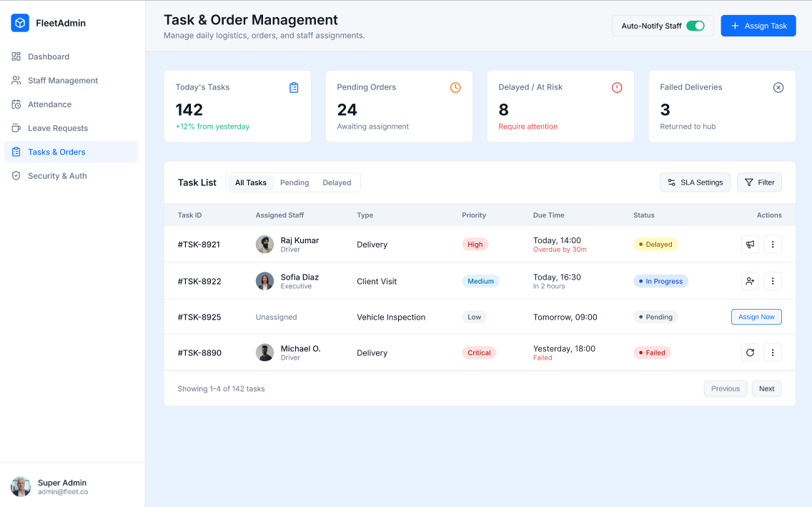Disable the Auto-Notify Staff toggle
Image resolution: width=812 pixels, height=507 pixels.
coord(695,25)
